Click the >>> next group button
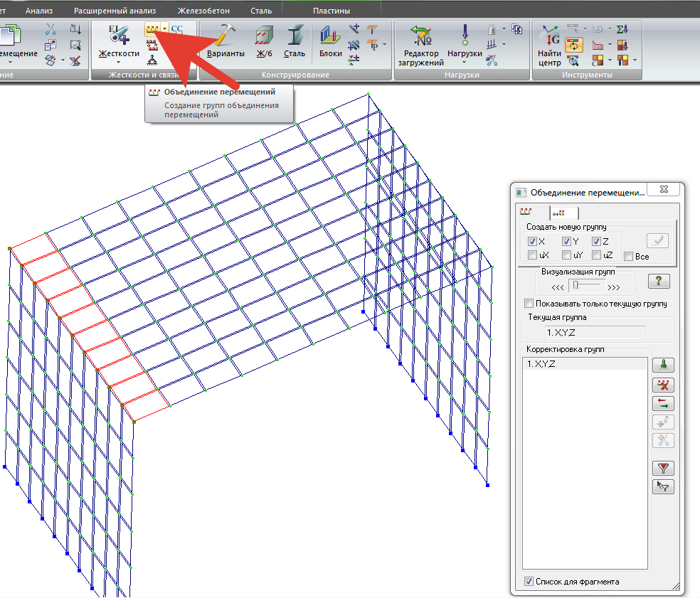 click(614, 287)
